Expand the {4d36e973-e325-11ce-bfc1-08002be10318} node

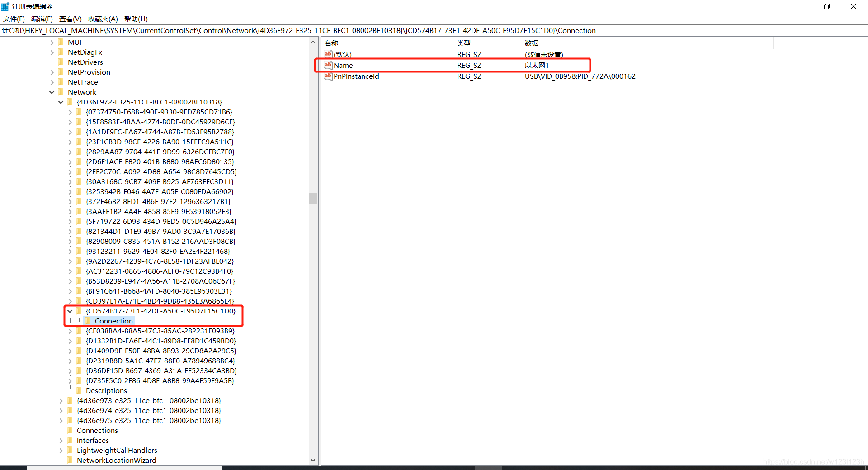coord(61,401)
